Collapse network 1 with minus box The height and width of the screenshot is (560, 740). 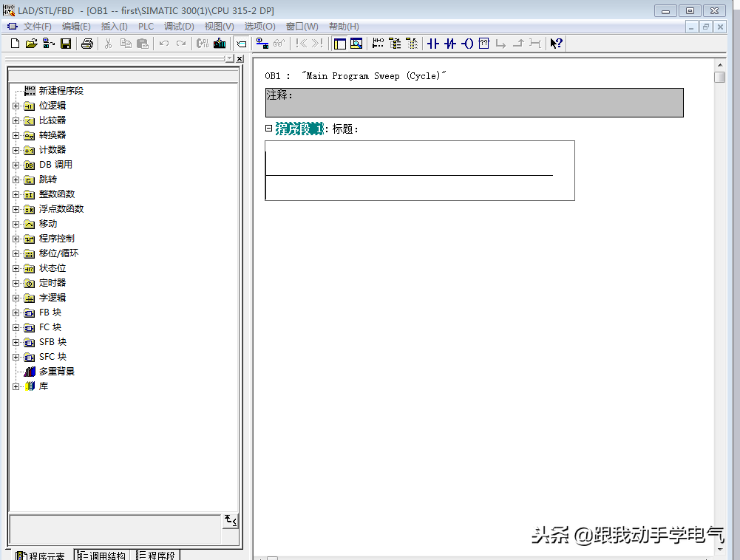tap(269, 129)
